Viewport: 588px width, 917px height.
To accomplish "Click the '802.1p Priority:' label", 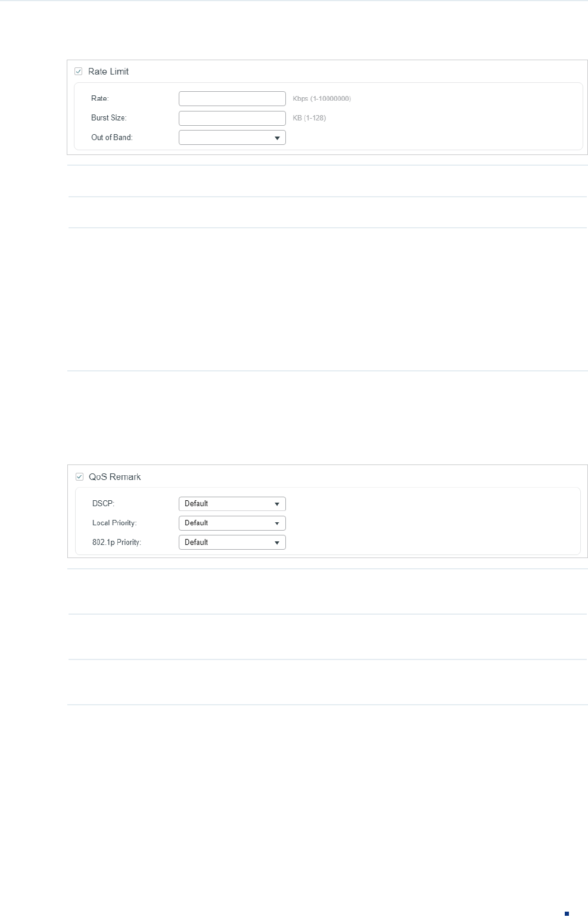I will (x=117, y=543).
